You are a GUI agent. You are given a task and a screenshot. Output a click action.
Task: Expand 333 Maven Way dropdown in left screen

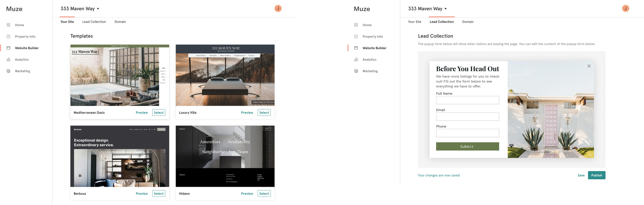click(98, 9)
